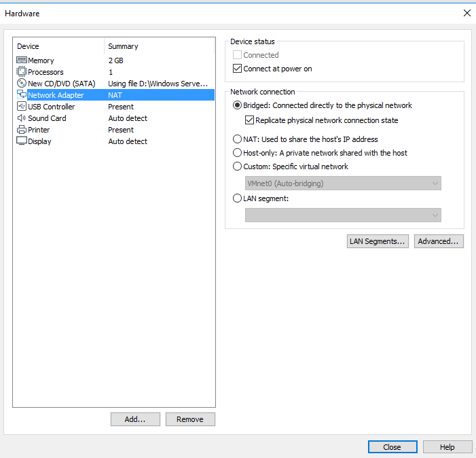Viewport: 476px width, 458px height.
Task: Click Add to add hardware
Action: [135, 419]
